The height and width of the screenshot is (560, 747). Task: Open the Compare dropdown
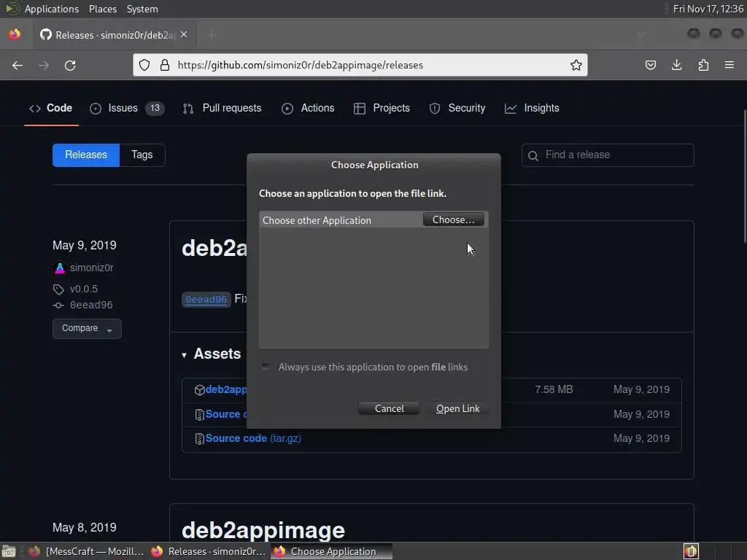point(87,329)
